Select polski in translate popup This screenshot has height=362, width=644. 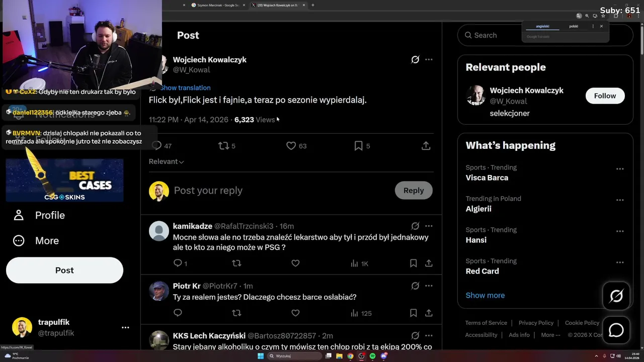click(574, 26)
